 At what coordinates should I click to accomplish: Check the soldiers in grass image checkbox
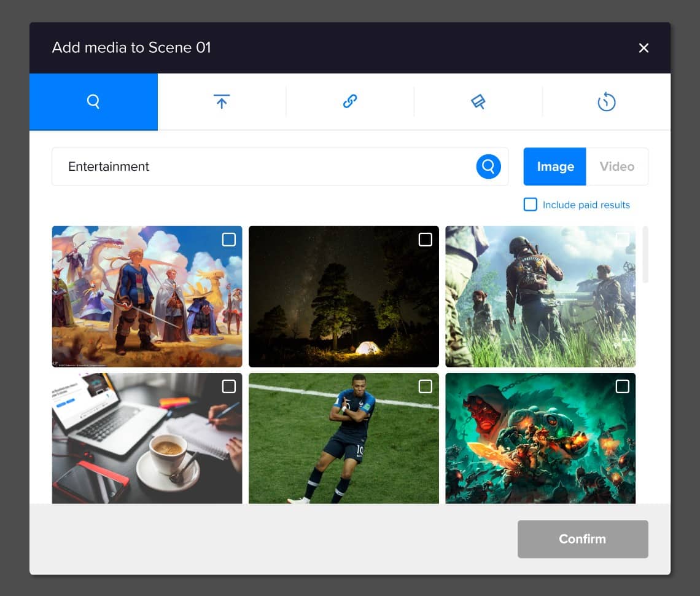point(622,240)
